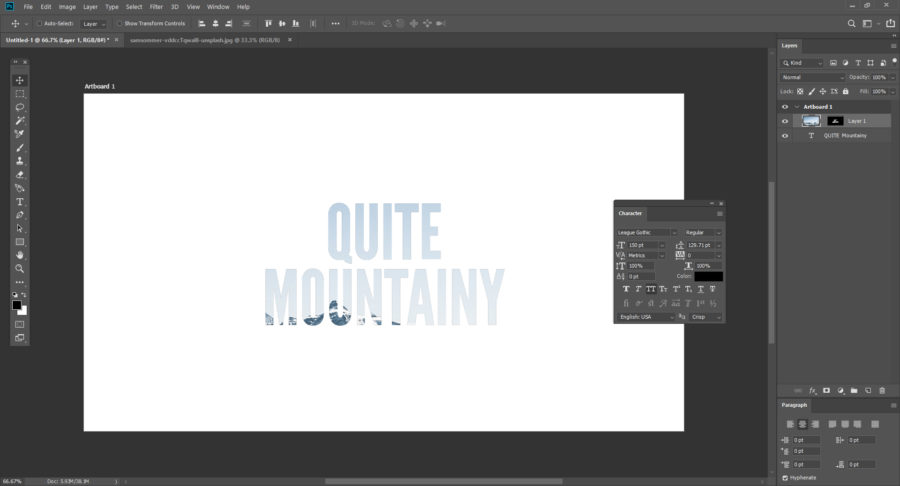Center align text in Paragraph panel
The image size is (900, 486).
802,424
